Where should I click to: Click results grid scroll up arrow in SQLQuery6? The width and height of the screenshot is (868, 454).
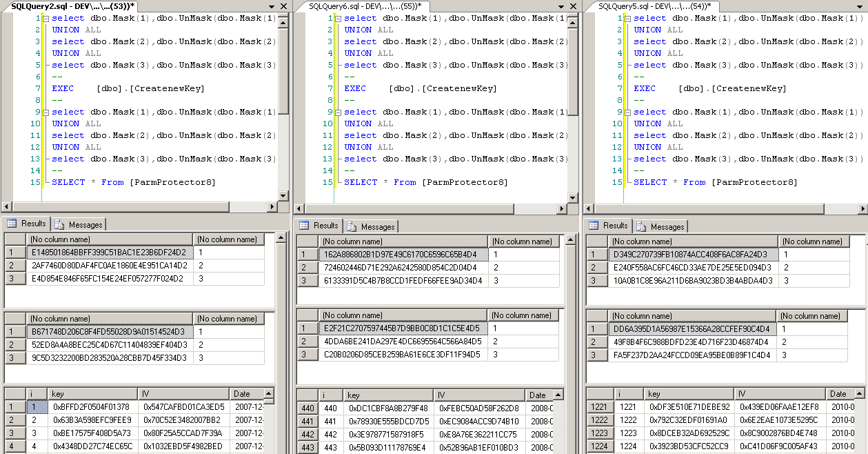[x=572, y=240]
